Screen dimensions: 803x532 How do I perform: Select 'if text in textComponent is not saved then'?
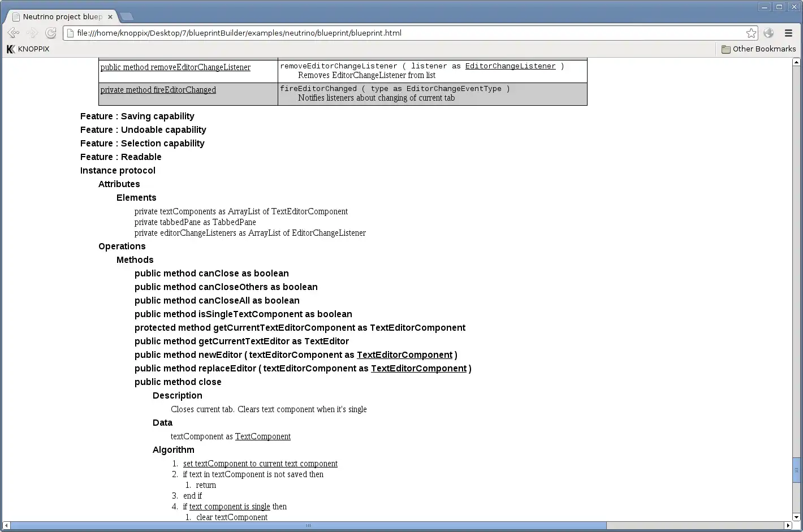tap(253, 474)
